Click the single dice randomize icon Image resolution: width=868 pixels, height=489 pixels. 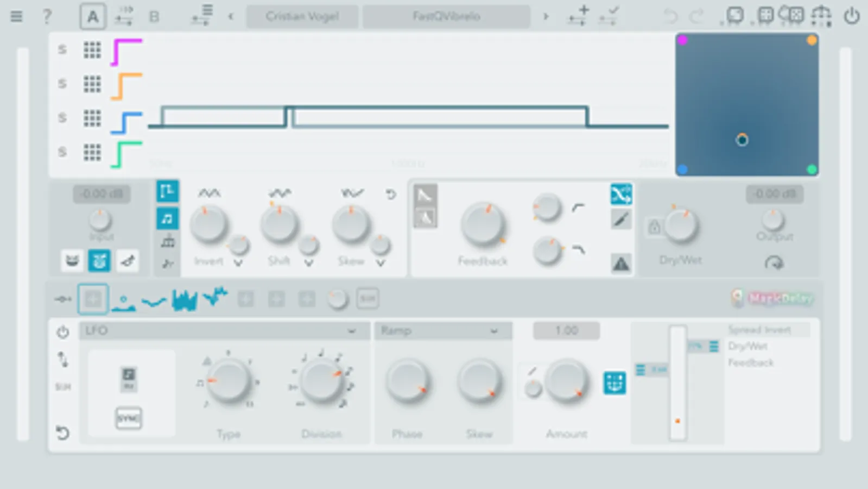tap(734, 15)
